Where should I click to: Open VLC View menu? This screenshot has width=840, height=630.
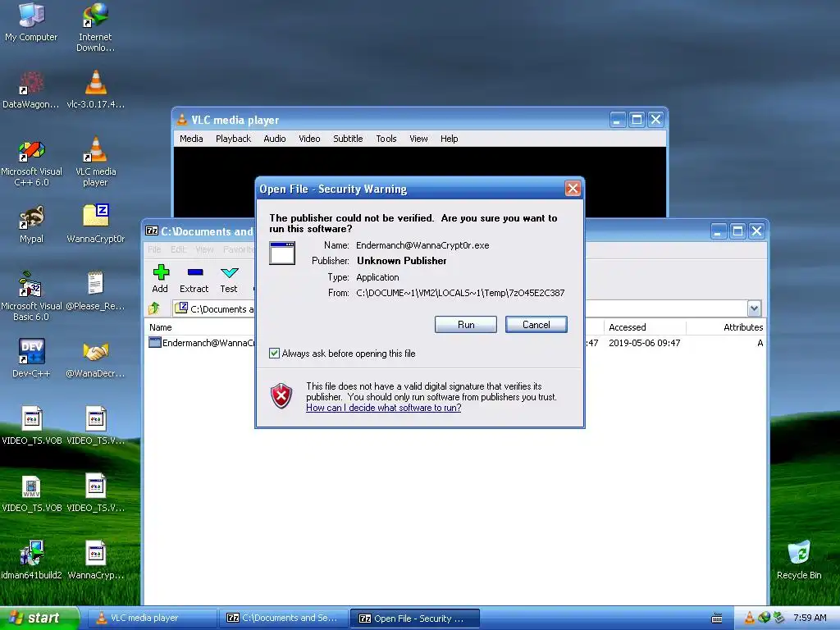(418, 138)
